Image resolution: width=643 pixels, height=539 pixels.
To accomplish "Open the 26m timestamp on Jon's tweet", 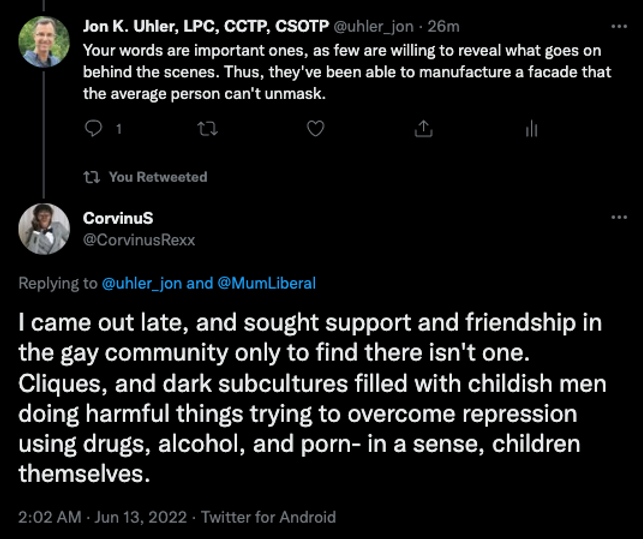I will tap(443, 26).
